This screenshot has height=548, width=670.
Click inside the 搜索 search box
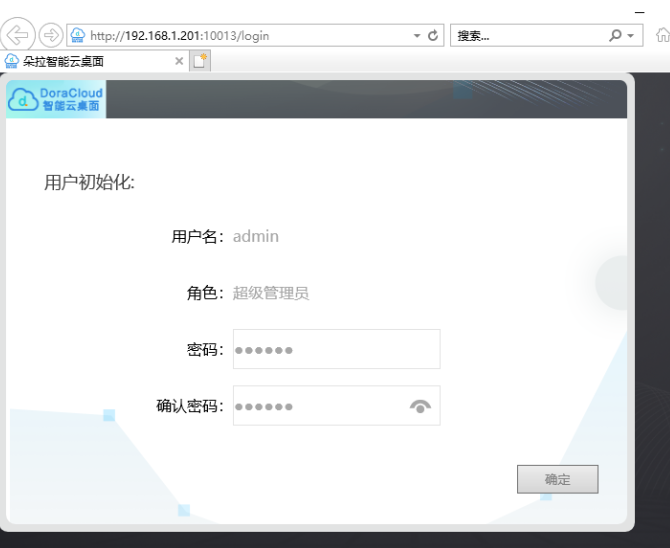pos(525,35)
